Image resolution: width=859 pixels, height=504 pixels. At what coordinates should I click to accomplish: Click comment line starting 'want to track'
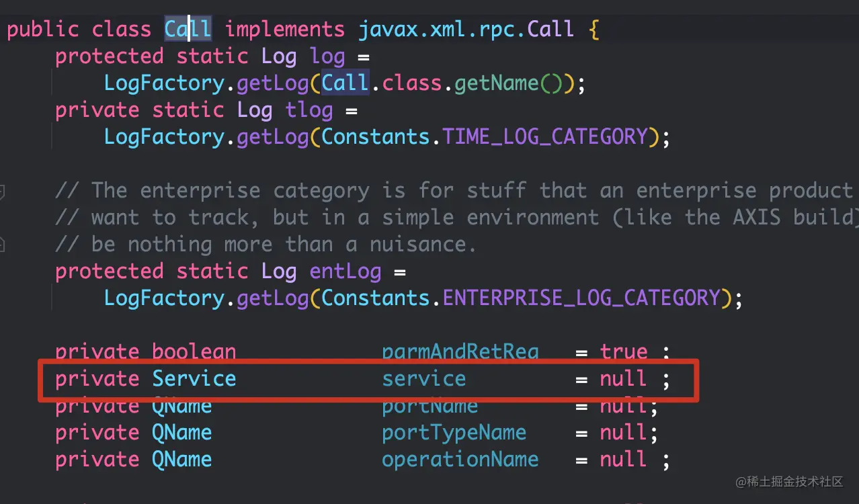click(x=456, y=218)
